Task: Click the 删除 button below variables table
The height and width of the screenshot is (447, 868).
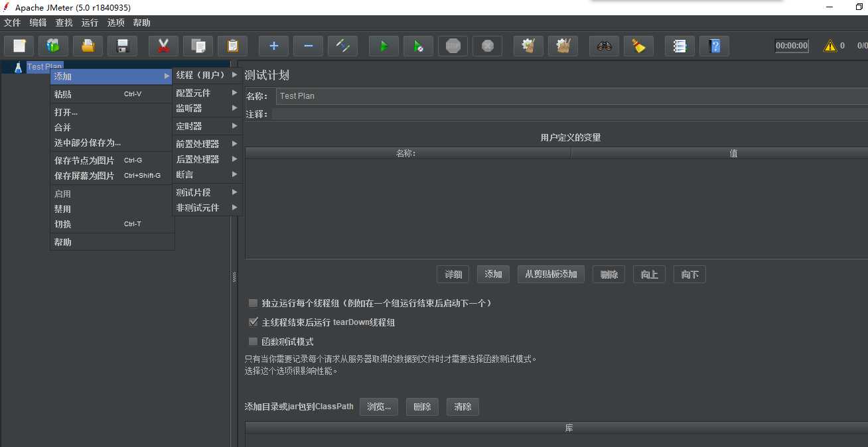Action: click(x=609, y=275)
